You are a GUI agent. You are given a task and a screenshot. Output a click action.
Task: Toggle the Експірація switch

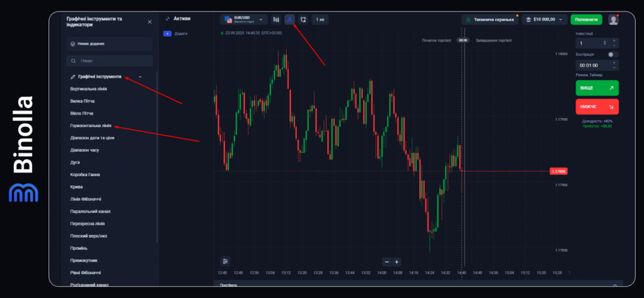click(613, 55)
